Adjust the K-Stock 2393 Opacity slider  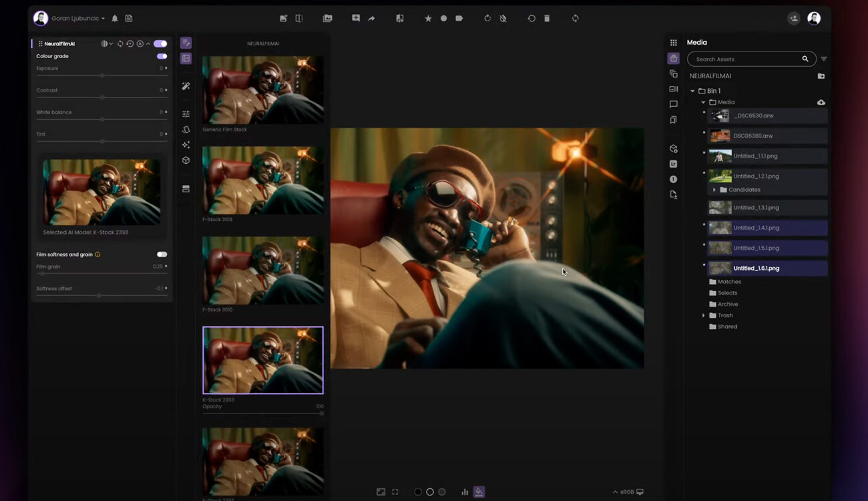[x=263, y=413]
